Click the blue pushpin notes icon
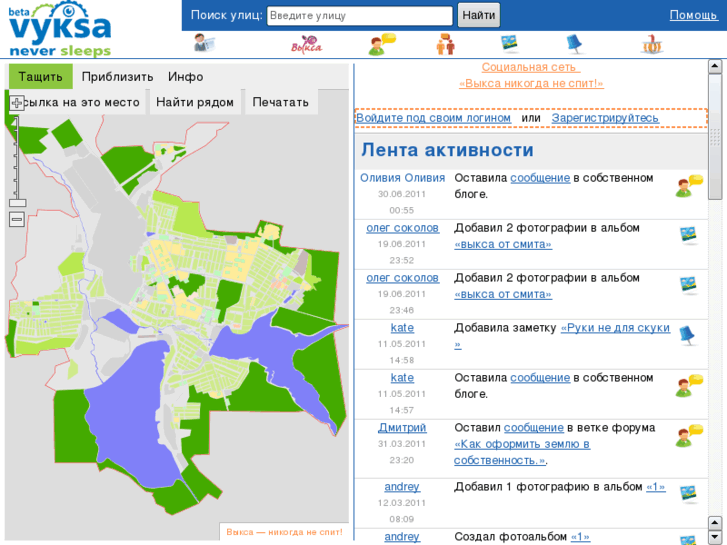Image resolution: width=727 pixels, height=545 pixels. [574, 43]
